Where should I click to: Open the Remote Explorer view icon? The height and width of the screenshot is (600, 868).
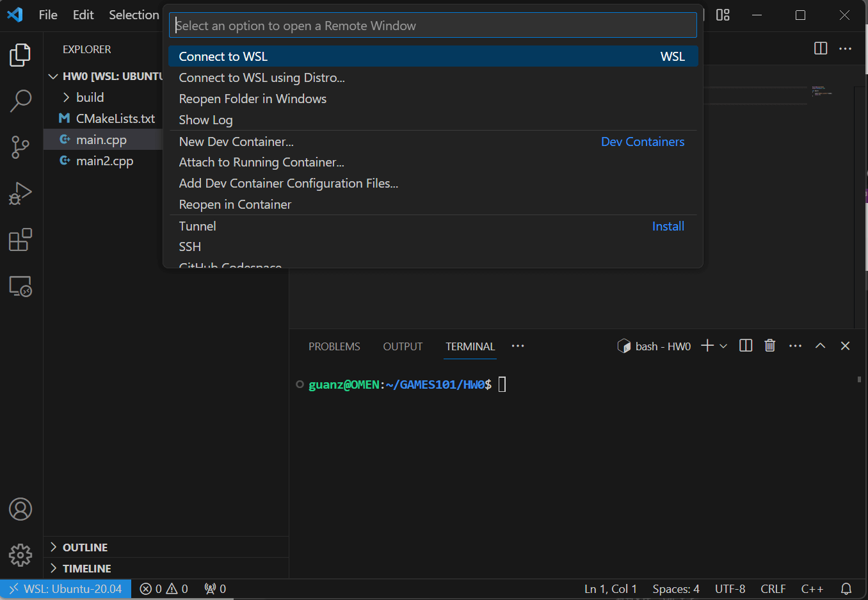click(20, 286)
